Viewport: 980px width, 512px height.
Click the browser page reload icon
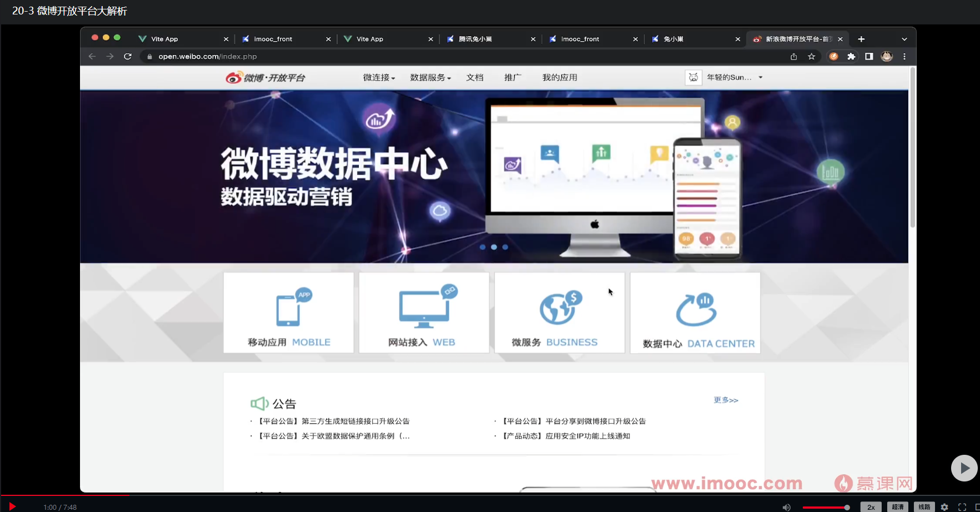128,56
